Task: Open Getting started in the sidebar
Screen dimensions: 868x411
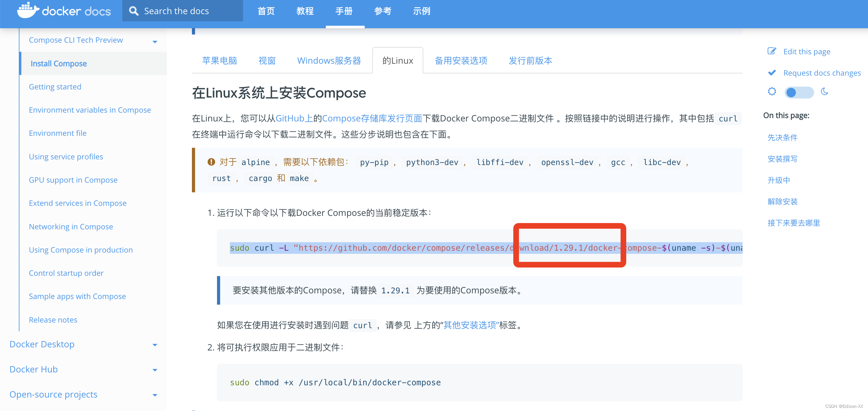Action: [55, 87]
